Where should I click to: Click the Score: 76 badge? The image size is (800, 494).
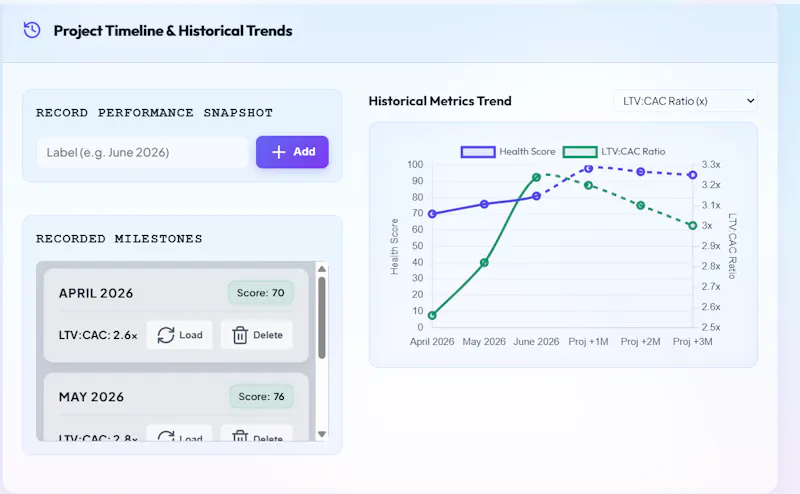click(x=261, y=397)
